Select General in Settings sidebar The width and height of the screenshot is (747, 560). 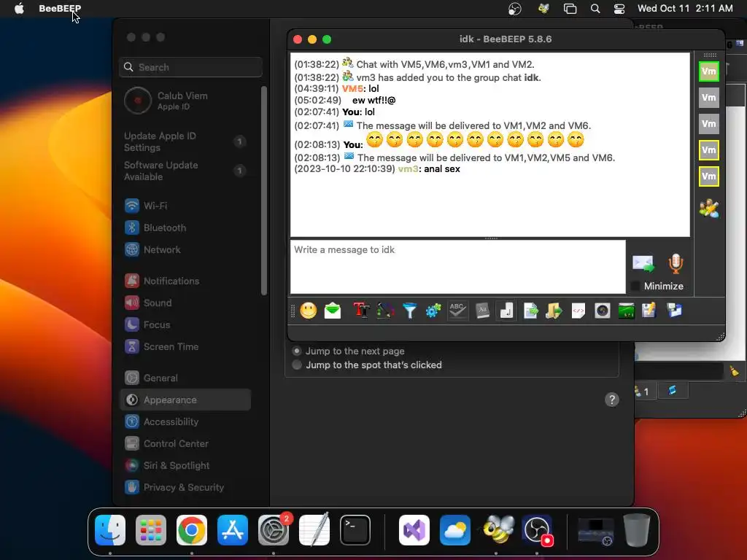[185, 378]
